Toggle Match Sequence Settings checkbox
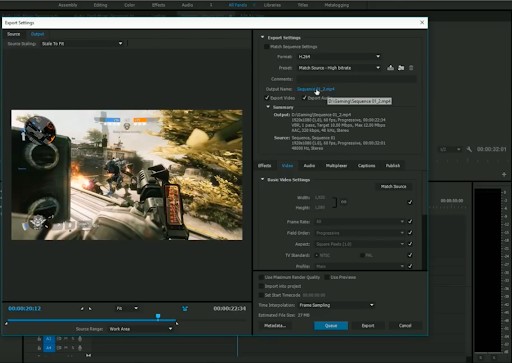This screenshot has width=512, height=363. (266, 47)
